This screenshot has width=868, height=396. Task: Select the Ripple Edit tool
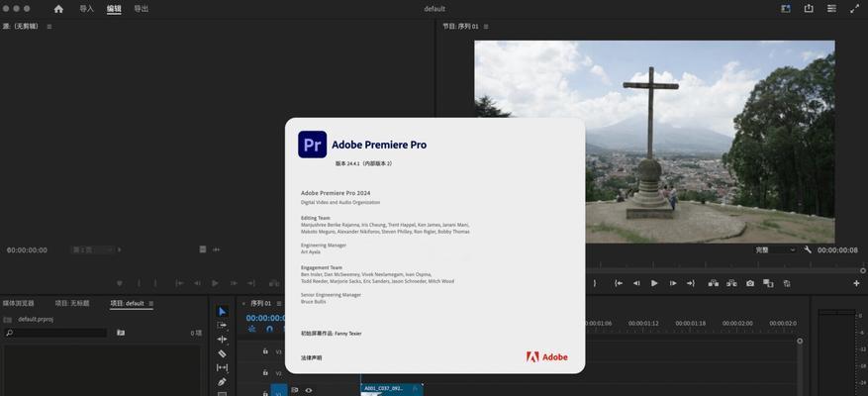pos(222,339)
